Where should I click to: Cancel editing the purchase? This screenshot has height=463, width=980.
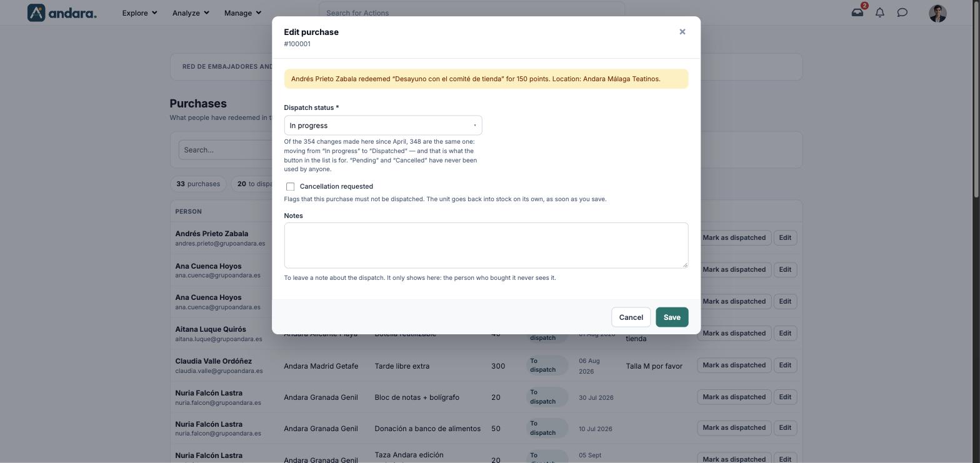[x=631, y=317]
